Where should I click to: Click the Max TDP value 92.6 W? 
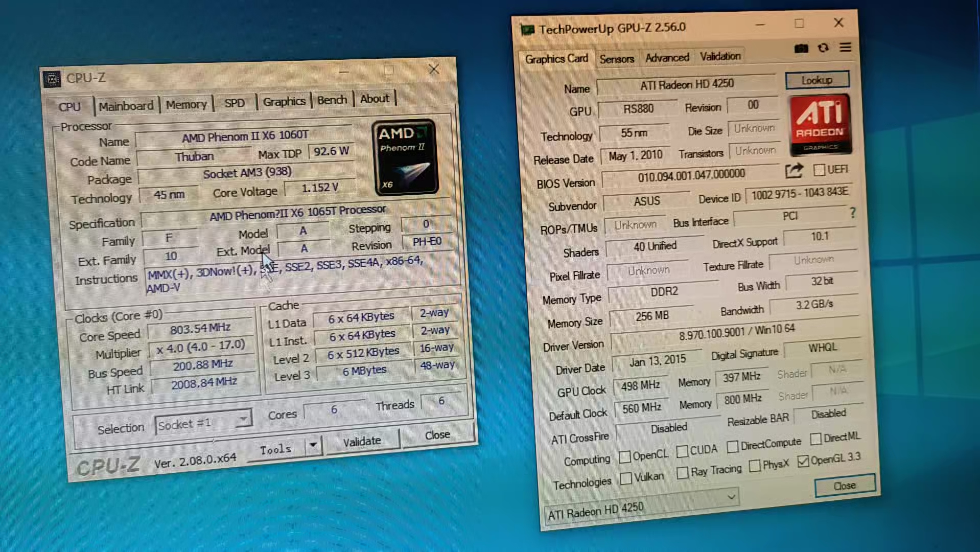(332, 151)
